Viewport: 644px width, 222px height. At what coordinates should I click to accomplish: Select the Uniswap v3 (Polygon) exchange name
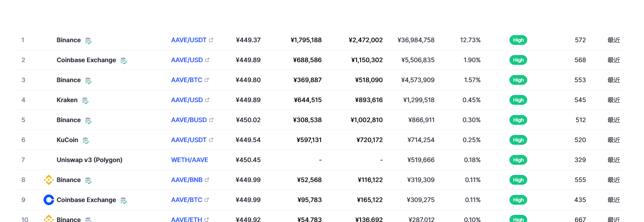[89, 160]
